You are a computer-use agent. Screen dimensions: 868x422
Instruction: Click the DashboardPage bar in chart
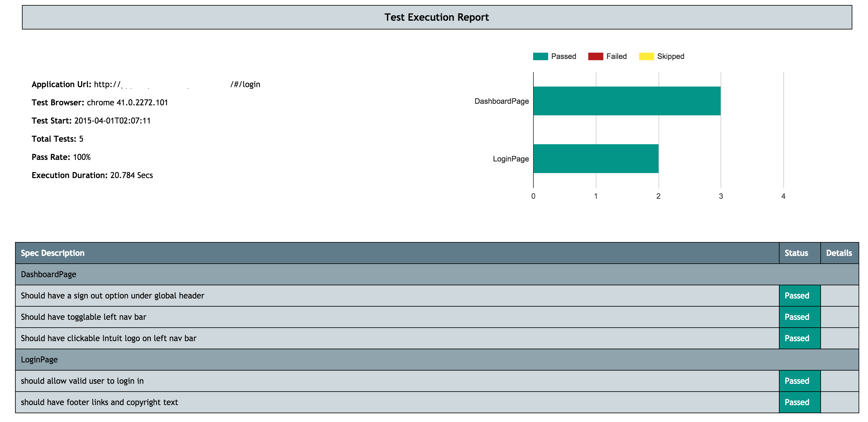coord(627,101)
